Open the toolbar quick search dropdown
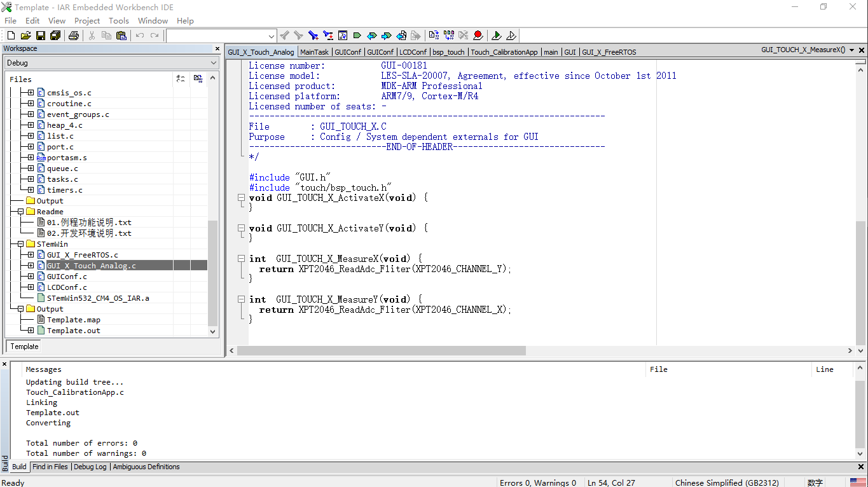Image resolution: width=868 pixels, height=487 pixels. 272,36
